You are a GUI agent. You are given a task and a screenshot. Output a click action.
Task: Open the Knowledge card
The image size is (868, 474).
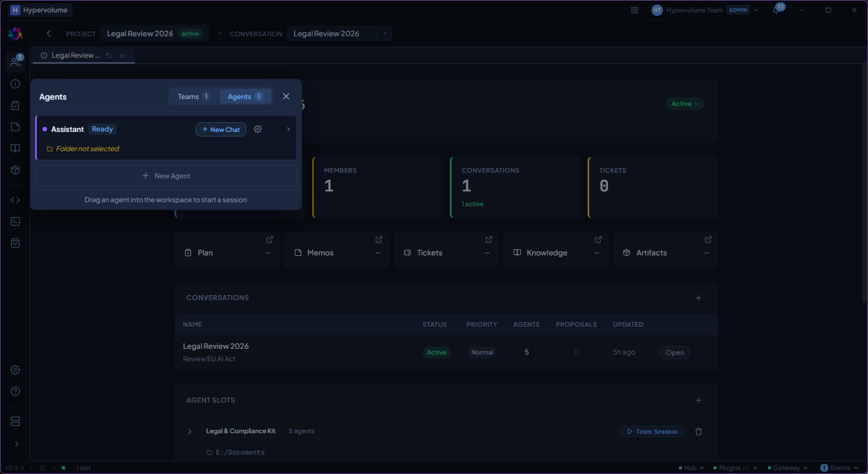coord(556,249)
